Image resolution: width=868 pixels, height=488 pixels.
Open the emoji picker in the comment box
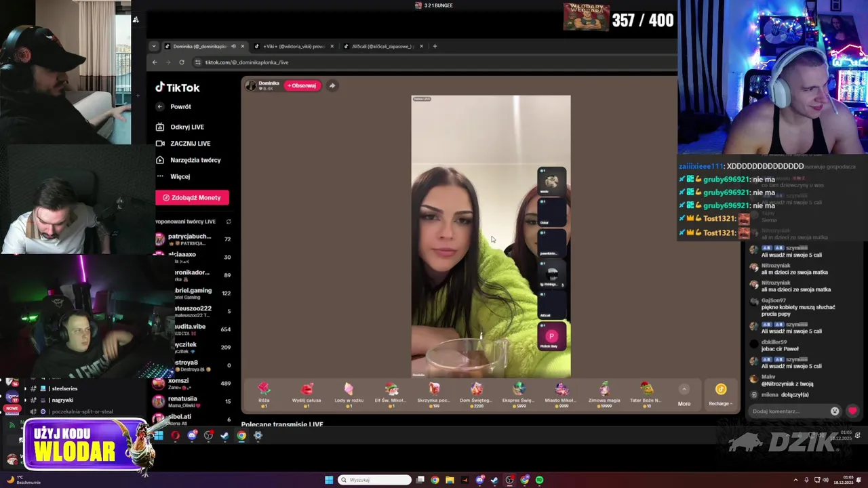pos(835,411)
